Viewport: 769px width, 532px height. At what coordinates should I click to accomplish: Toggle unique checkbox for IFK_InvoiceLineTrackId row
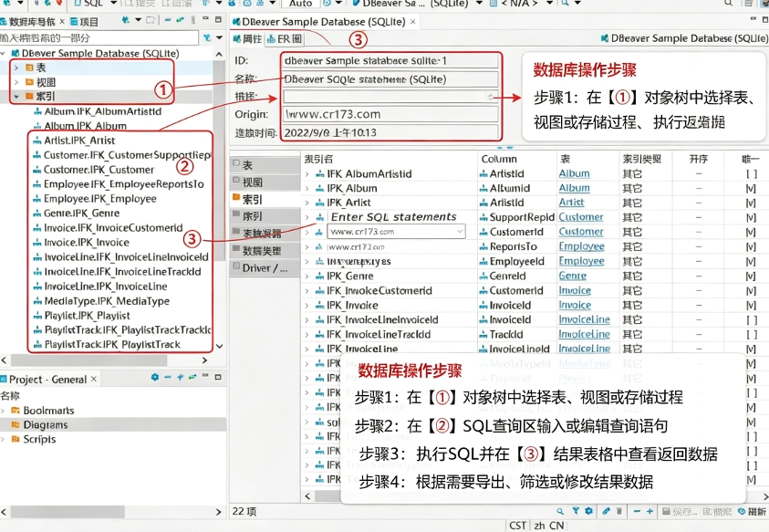pyautogui.click(x=752, y=335)
